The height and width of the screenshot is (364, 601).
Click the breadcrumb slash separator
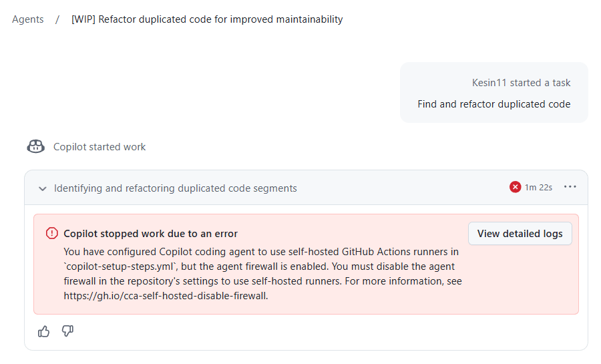point(57,19)
